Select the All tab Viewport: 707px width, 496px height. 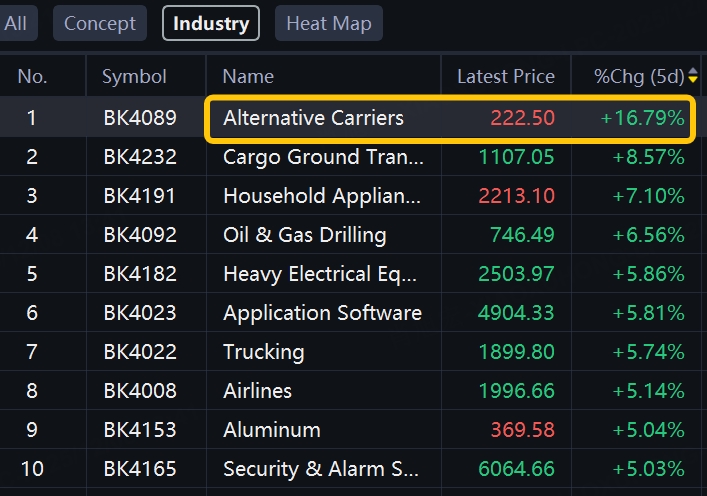pos(16,24)
